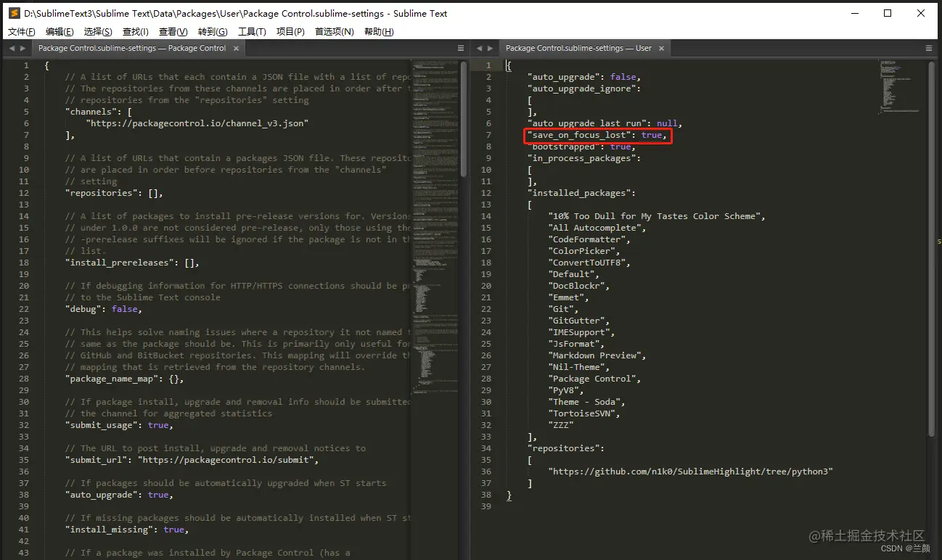Click the Sublime Text app icon in title bar
This screenshot has width=942, height=560.
[x=14, y=13]
